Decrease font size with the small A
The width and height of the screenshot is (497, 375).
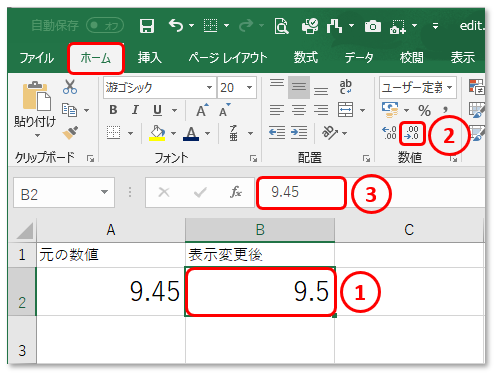225,110
